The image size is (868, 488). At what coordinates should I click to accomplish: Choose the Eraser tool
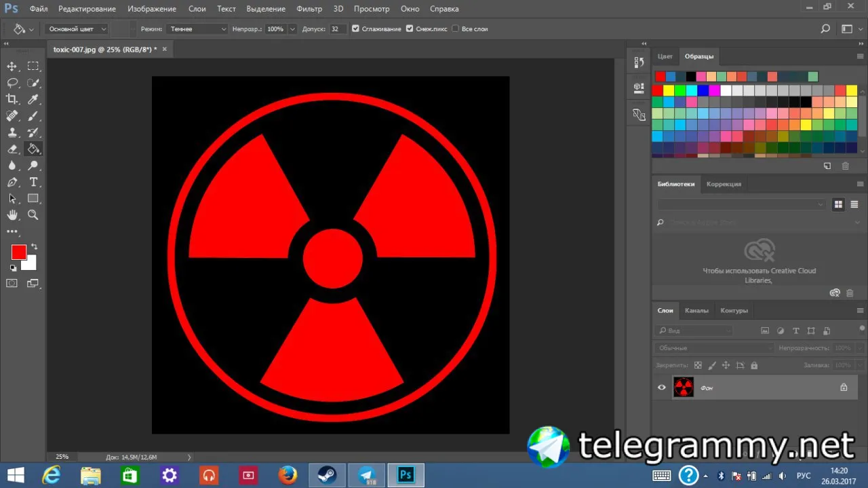[12, 149]
